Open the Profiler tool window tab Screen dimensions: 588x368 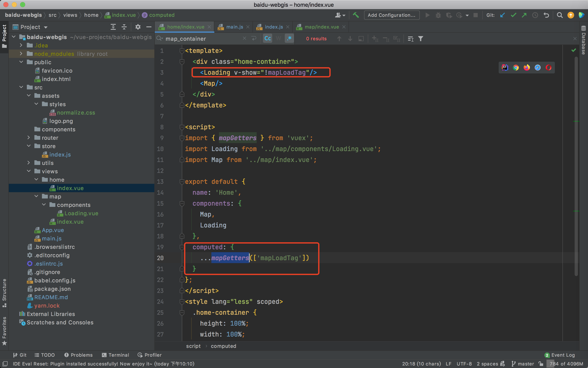pyautogui.click(x=150, y=355)
